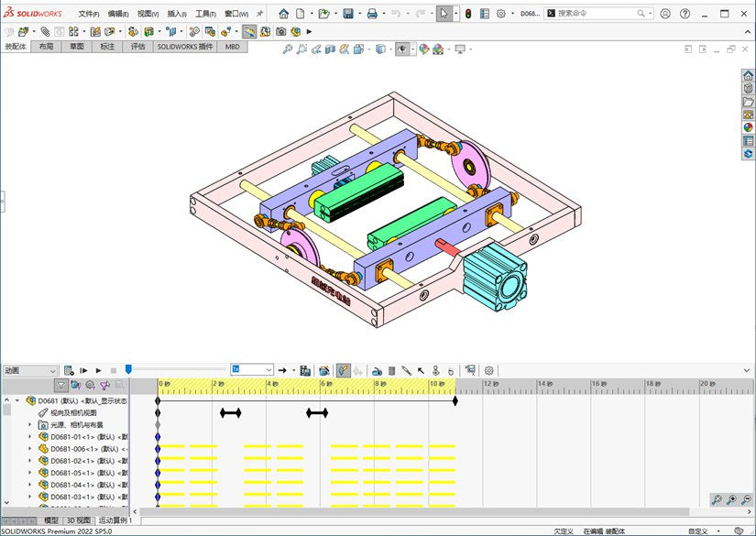Screen dimensions: 756x536
Task: Switch to the MBD tab
Action: 233,47
